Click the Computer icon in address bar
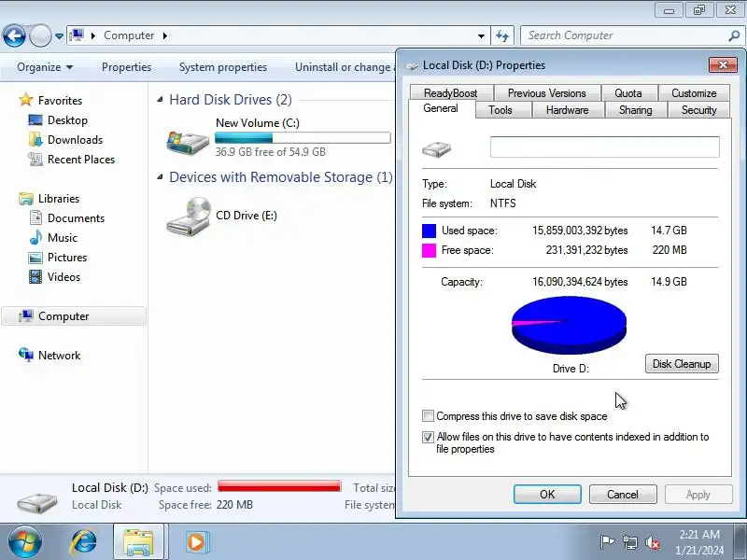Screen dimensions: 747x560 click(x=77, y=35)
